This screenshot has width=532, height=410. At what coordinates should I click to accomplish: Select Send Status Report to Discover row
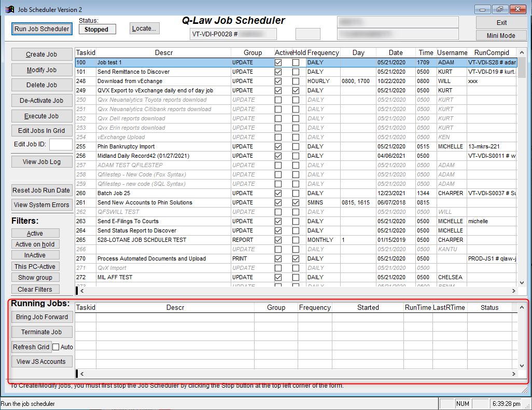pyautogui.click(x=296, y=230)
